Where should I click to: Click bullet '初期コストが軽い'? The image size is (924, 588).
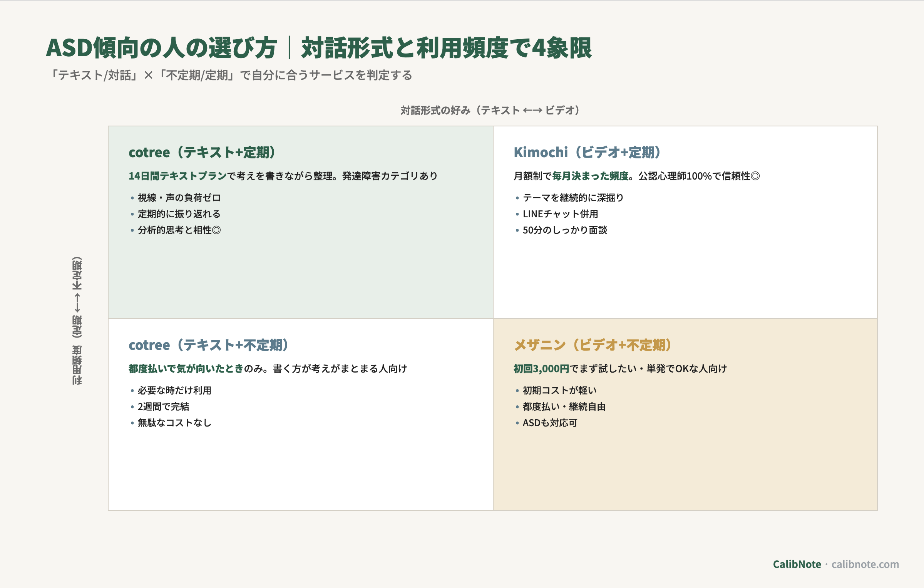[559, 390]
